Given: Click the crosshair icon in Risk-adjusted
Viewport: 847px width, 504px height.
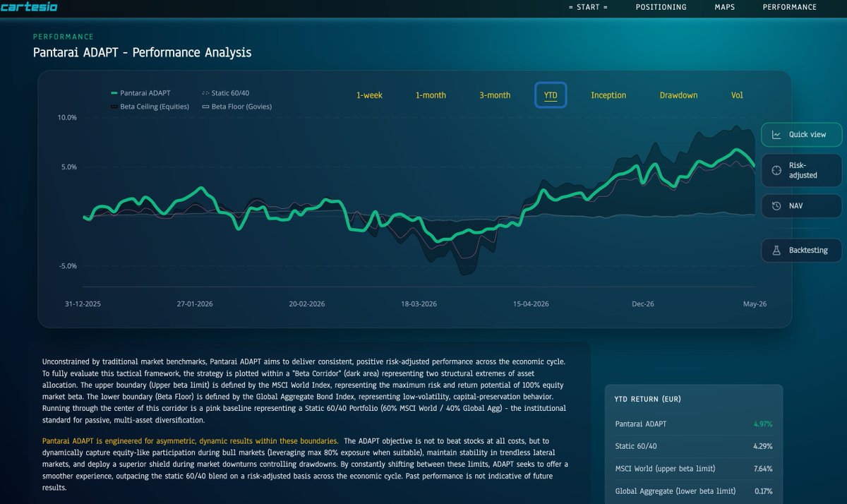Looking at the screenshot, I should (776, 170).
